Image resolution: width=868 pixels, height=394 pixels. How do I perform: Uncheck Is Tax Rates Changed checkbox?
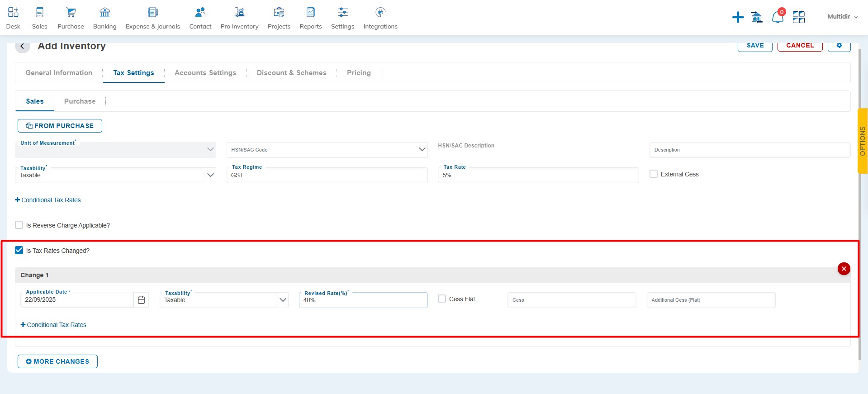click(19, 250)
